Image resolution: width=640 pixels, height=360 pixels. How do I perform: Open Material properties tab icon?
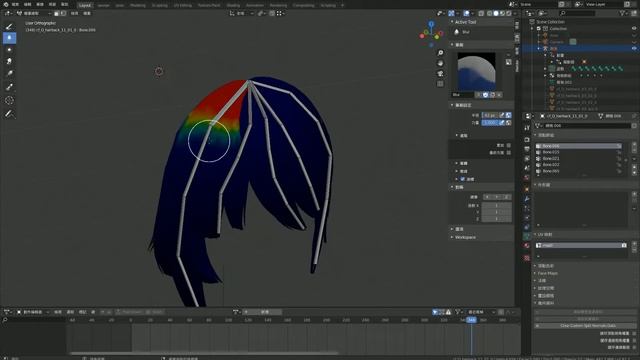(527, 246)
